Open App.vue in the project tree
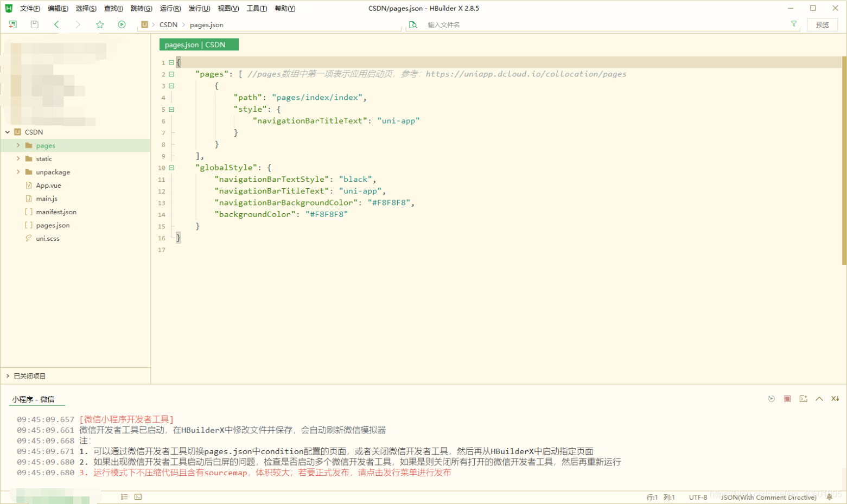The height and width of the screenshot is (504, 847). tap(48, 185)
